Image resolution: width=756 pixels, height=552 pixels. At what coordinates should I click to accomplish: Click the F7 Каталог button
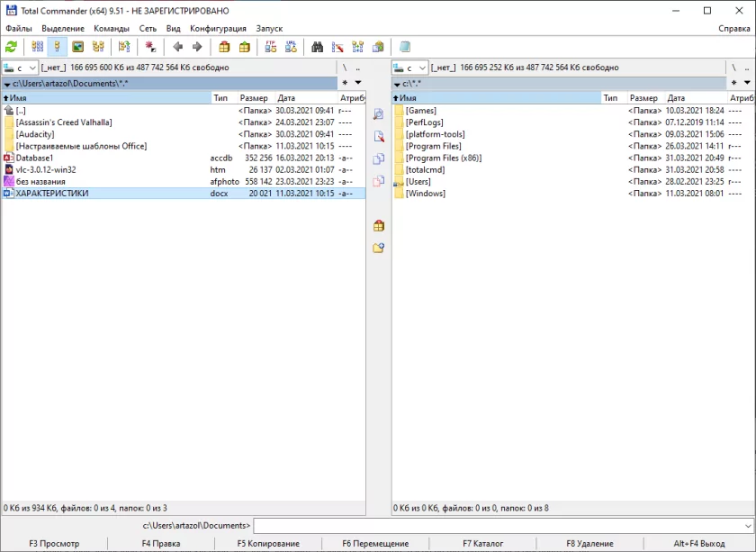[482, 544]
